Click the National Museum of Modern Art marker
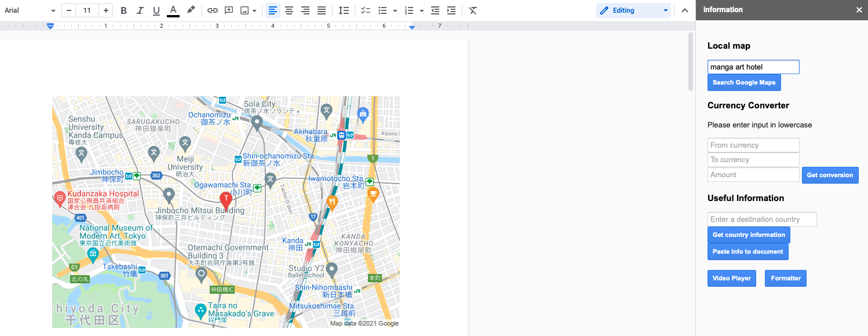 (x=93, y=254)
